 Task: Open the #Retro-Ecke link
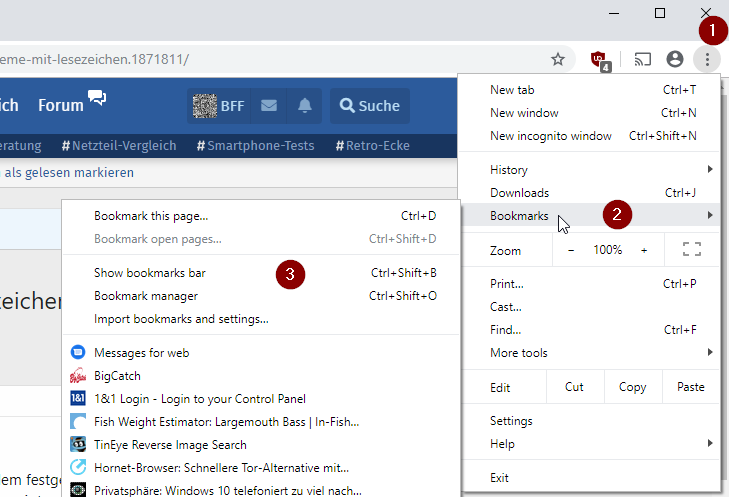(372, 146)
